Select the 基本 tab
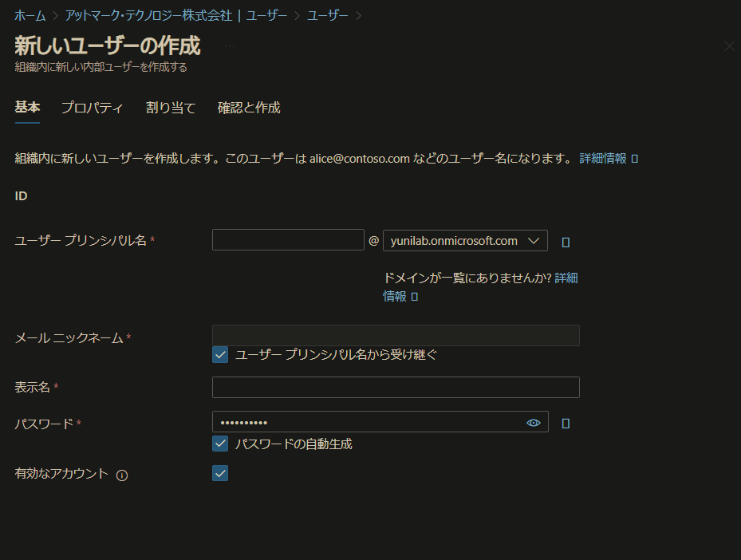The image size is (741, 560). coord(26,108)
